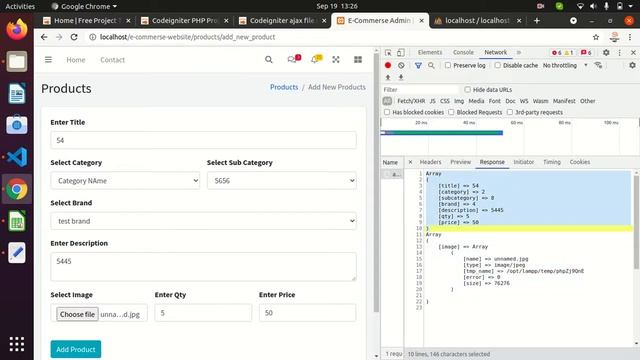Check Has blocked cookies

point(387,112)
